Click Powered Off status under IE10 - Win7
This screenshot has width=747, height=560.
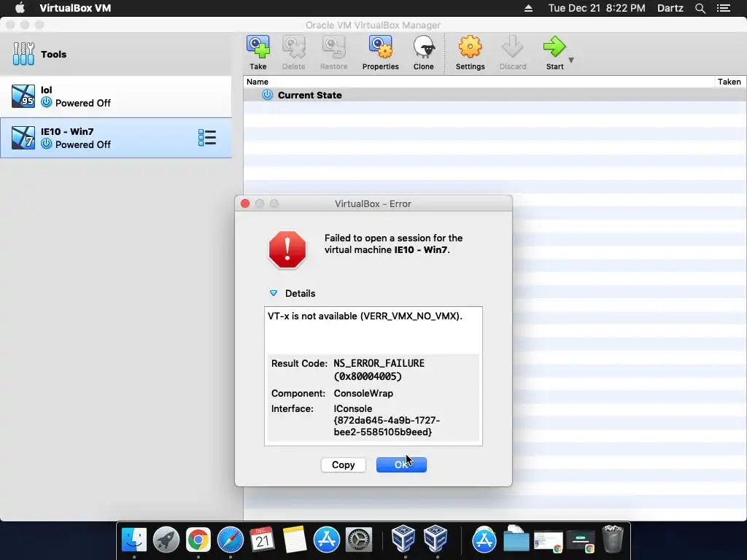83,145
